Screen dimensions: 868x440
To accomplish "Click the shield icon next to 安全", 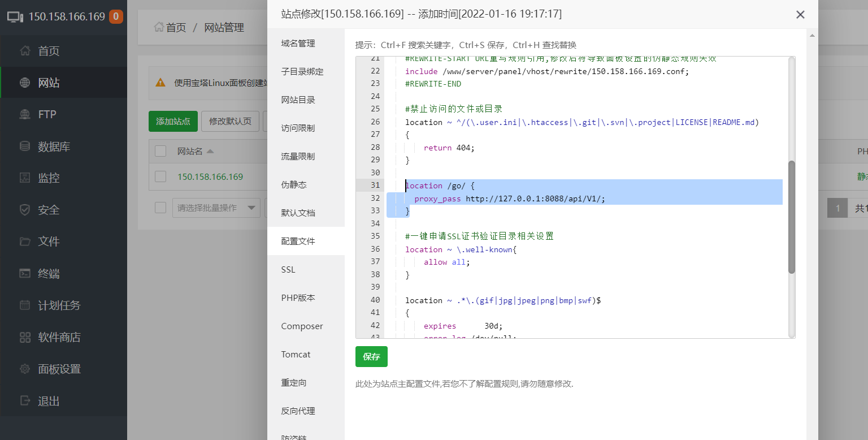I will [24, 210].
